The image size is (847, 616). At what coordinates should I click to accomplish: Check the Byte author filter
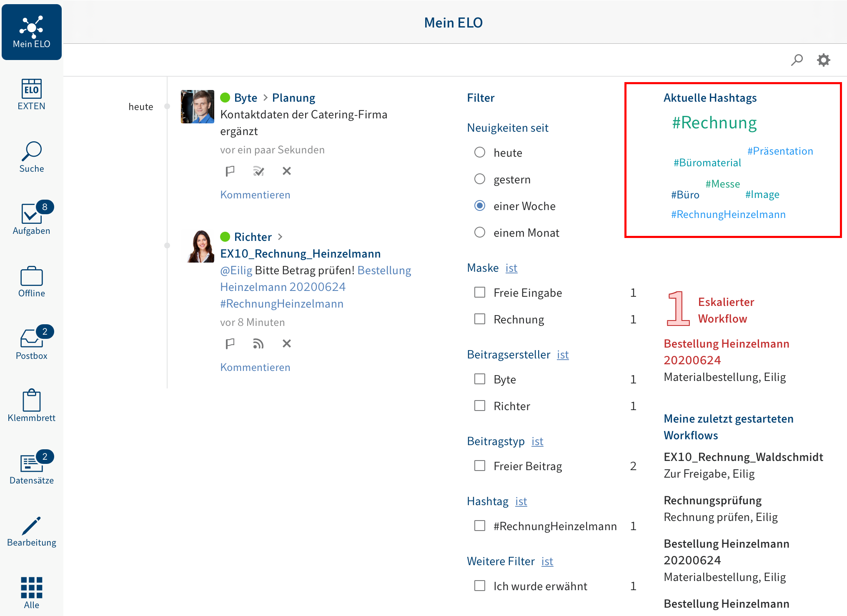click(x=480, y=379)
